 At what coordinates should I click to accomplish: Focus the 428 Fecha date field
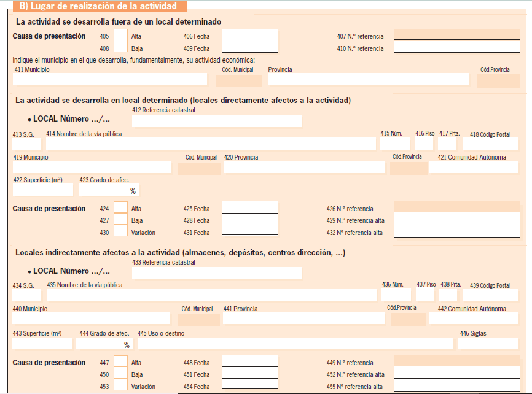[x=250, y=219]
